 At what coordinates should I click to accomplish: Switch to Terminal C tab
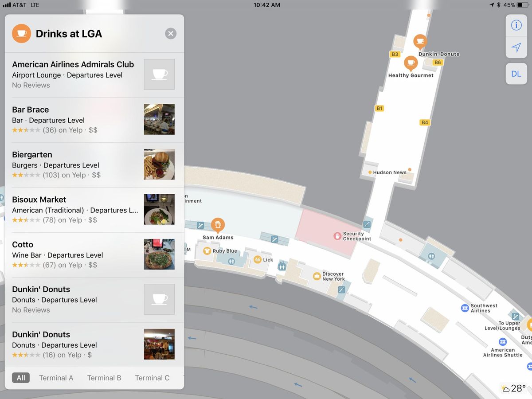point(152,378)
